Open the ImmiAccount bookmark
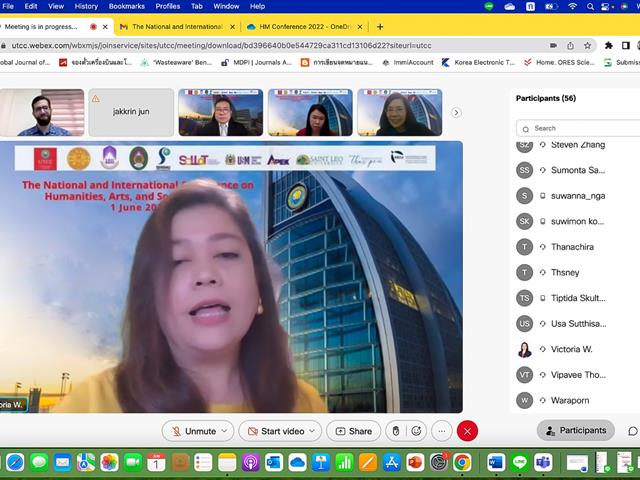The height and width of the screenshot is (480, 640). [x=408, y=62]
